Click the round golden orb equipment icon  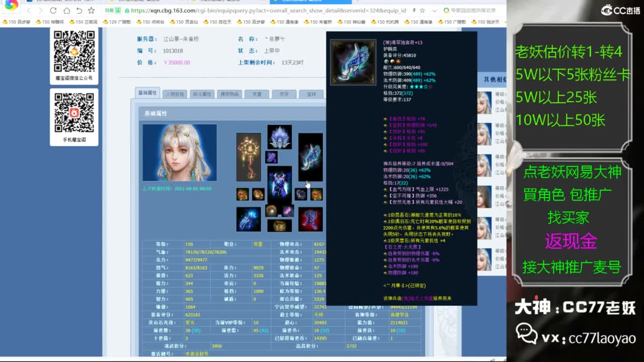(272, 211)
